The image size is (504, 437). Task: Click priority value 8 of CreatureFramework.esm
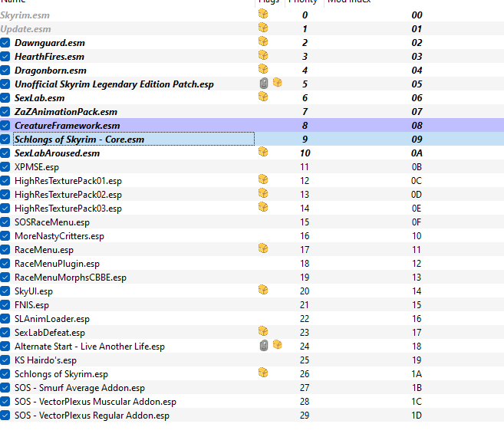pos(305,126)
